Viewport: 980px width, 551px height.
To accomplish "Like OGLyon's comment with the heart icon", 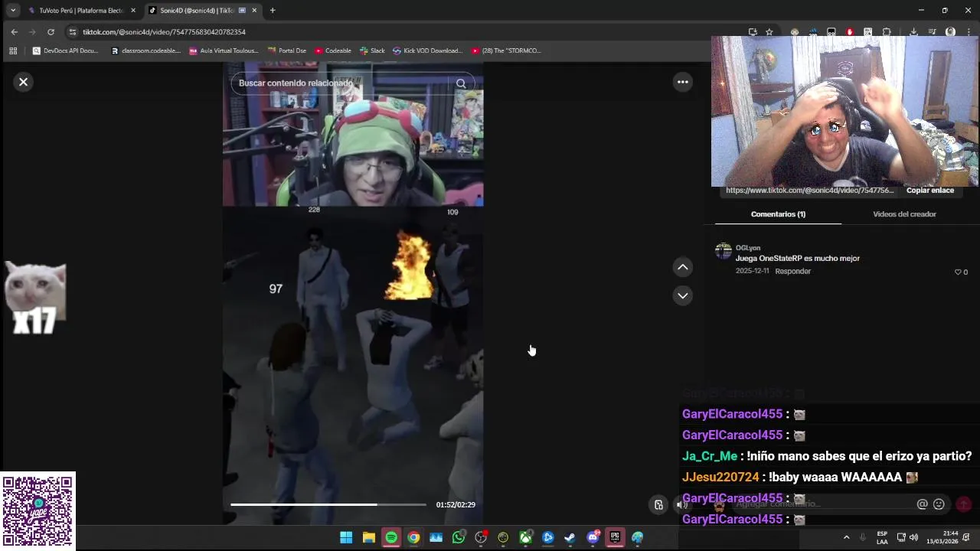I will pyautogui.click(x=958, y=272).
